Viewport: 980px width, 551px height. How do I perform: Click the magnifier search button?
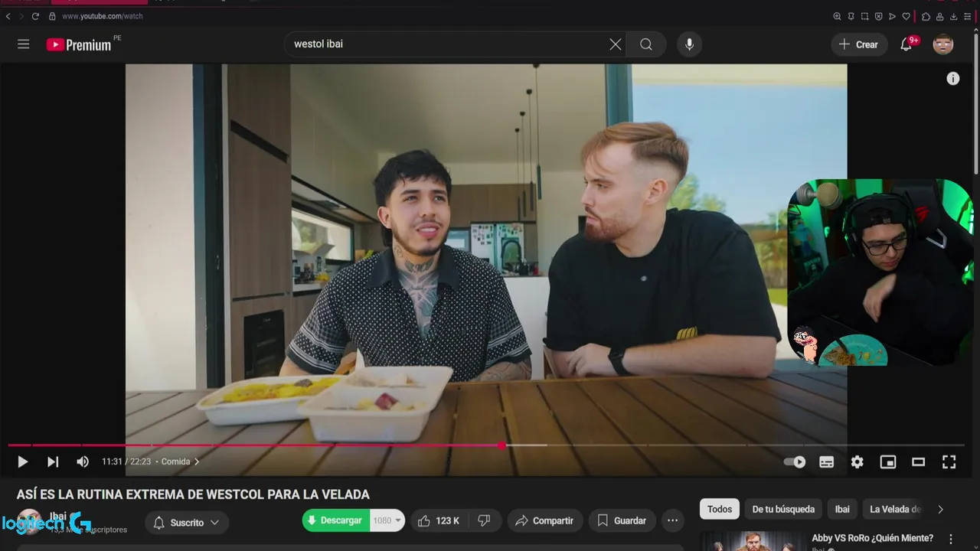click(646, 44)
